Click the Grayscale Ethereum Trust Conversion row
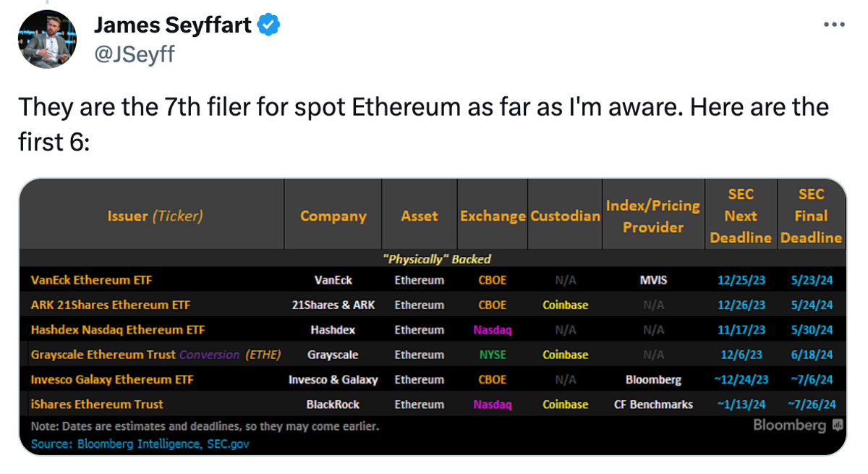868x474 pixels. (432, 355)
